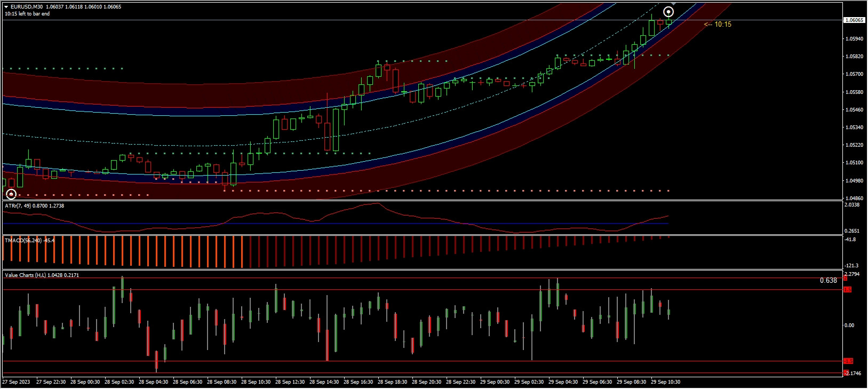Click the 29 Sep 08:30 time label
Viewport: 868px width, 389px height.
[632, 382]
